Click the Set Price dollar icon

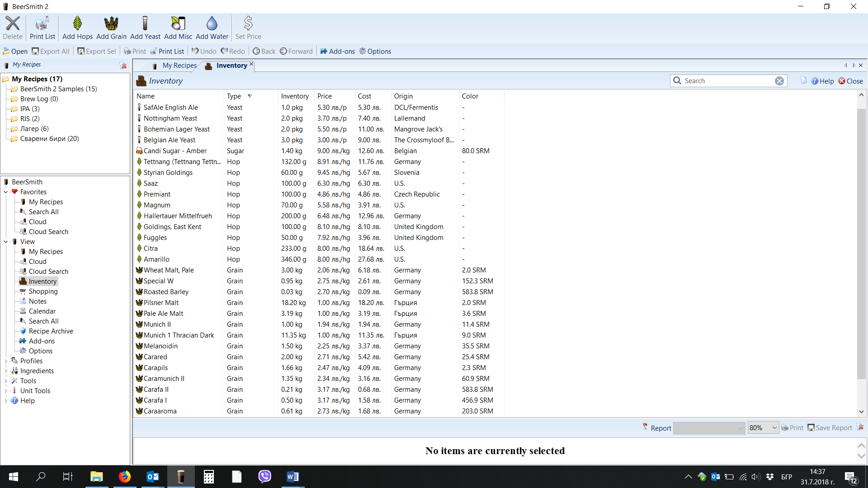click(x=248, y=23)
